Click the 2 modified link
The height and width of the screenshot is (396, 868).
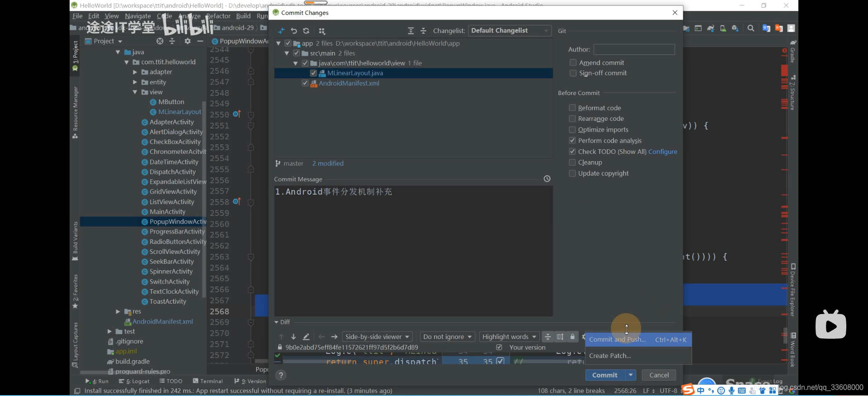pyautogui.click(x=328, y=163)
